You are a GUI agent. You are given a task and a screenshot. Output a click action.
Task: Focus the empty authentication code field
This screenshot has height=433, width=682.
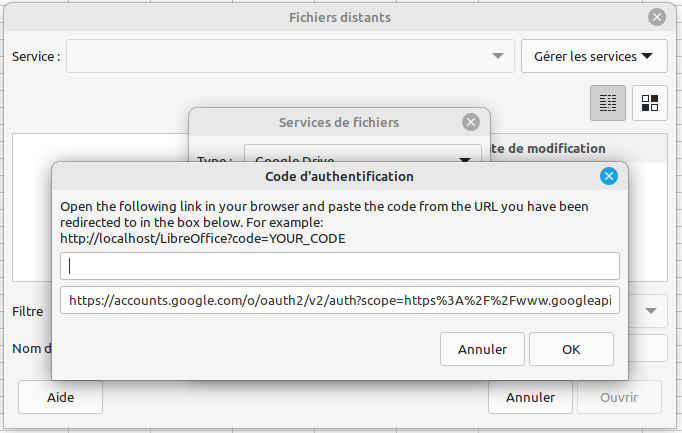[x=340, y=266]
